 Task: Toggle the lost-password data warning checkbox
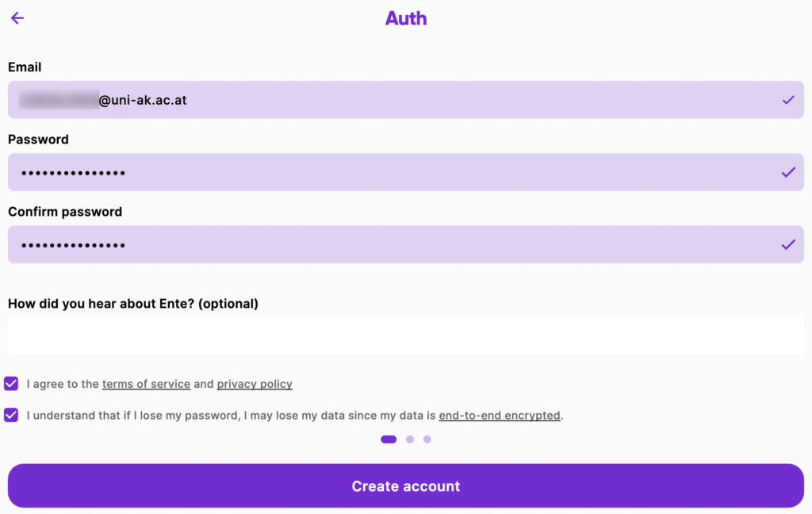[11, 415]
